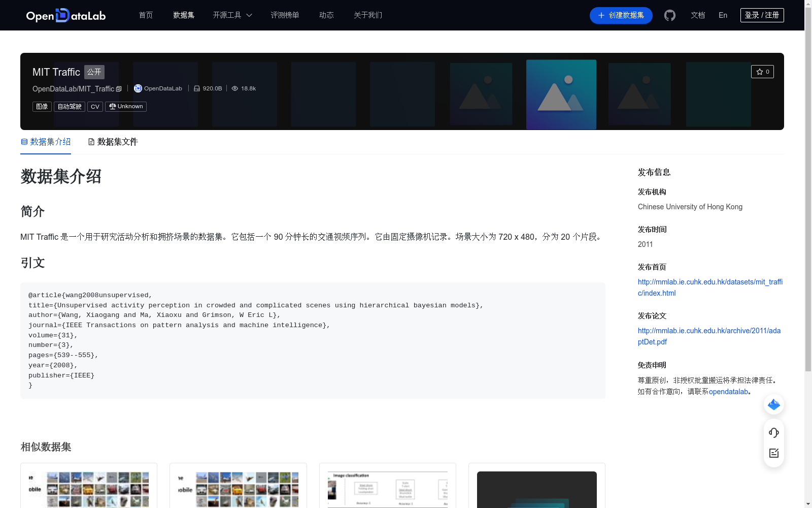Click the pages={539--555} citation line

point(63,355)
